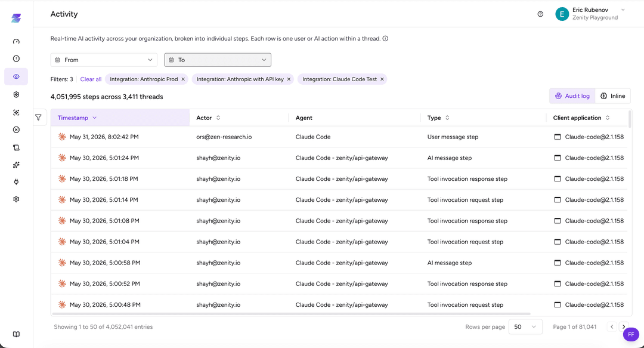
Task: Go to the next page
Action: tap(624, 327)
